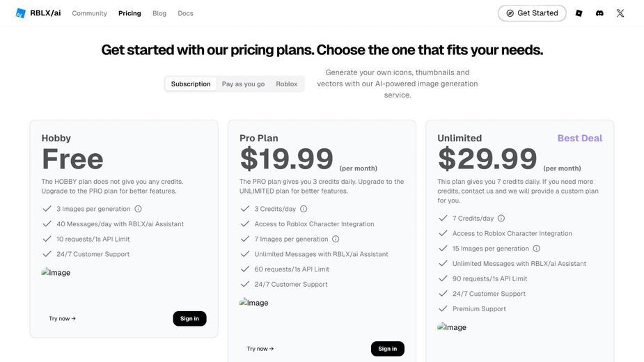
Task: Open the Community menu item
Action: [90, 13]
